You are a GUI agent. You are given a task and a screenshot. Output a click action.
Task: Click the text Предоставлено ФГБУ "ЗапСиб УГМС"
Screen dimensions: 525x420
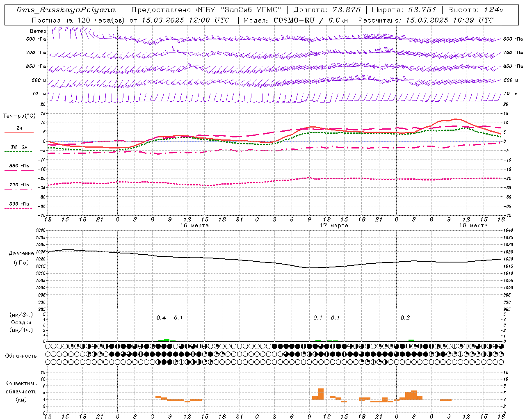tap(207, 10)
